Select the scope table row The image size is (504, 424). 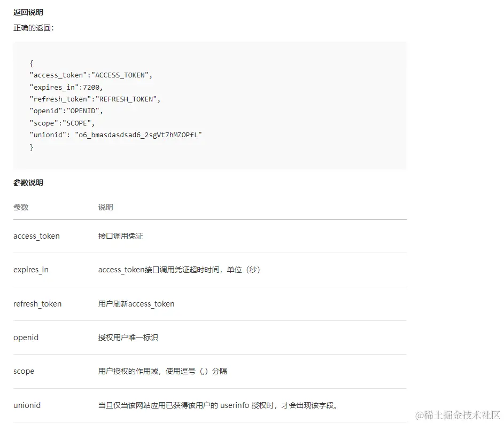pos(210,371)
